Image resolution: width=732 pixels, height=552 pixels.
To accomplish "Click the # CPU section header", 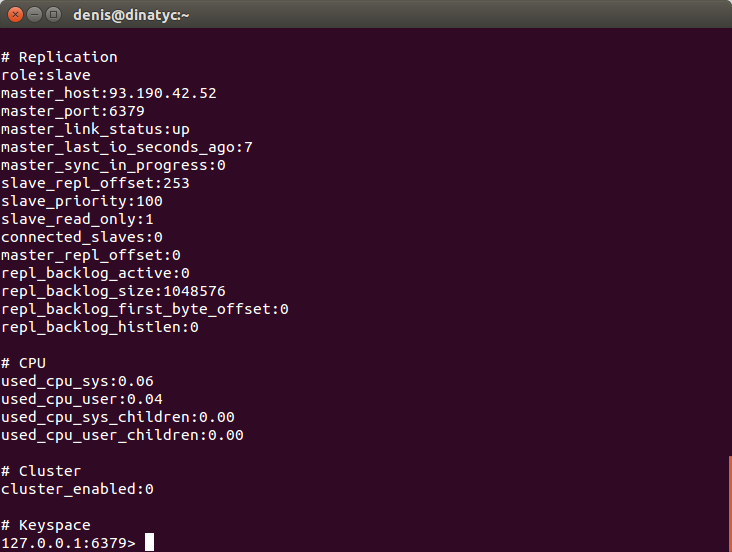I will point(23,363).
